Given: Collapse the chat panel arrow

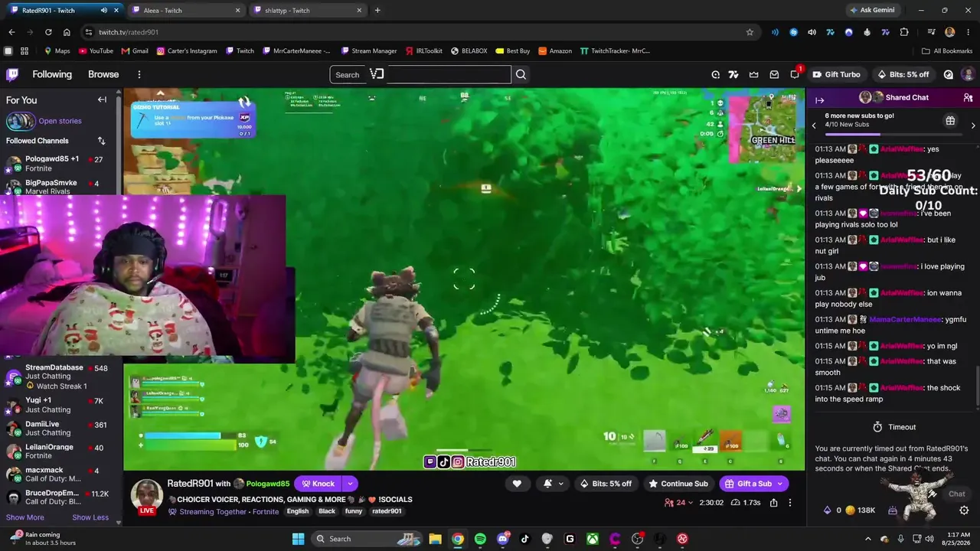Looking at the screenshot, I should [819, 99].
